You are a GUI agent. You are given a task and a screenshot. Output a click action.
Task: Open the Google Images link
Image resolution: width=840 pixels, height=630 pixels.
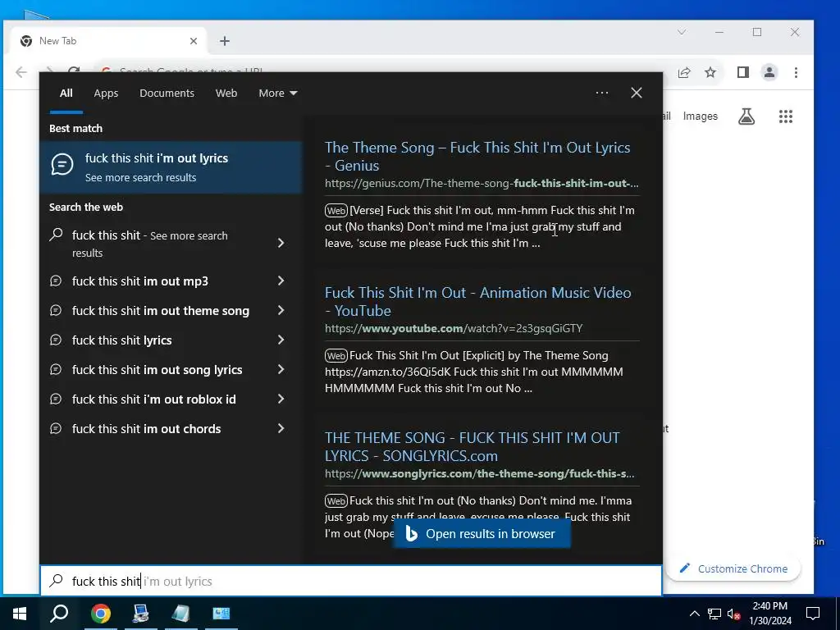[701, 116]
